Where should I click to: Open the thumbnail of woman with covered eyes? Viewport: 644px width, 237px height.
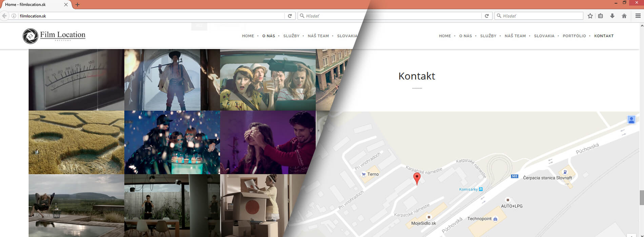(268, 143)
